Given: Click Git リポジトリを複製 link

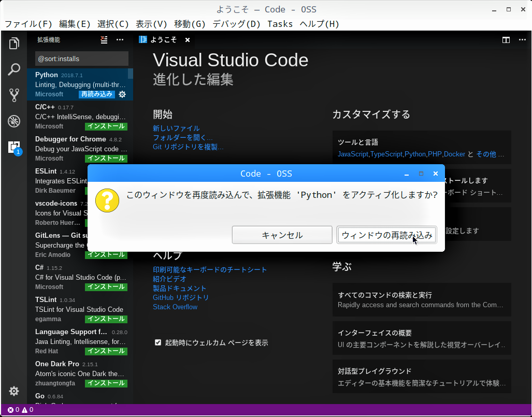Looking at the screenshot, I should (x=188, y=147).
